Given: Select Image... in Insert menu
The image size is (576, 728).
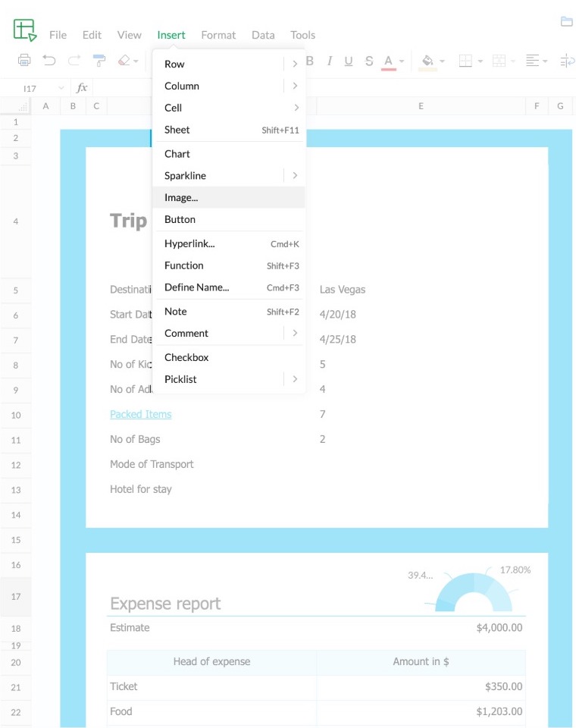Looking at the screenshot, I should coord(229,197).
